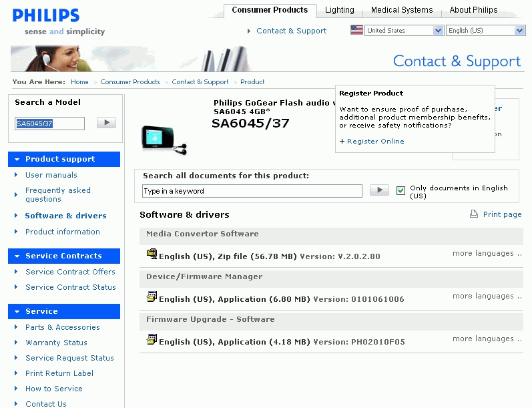
Task: Open Warranty Status link
Action: (56, 342)
